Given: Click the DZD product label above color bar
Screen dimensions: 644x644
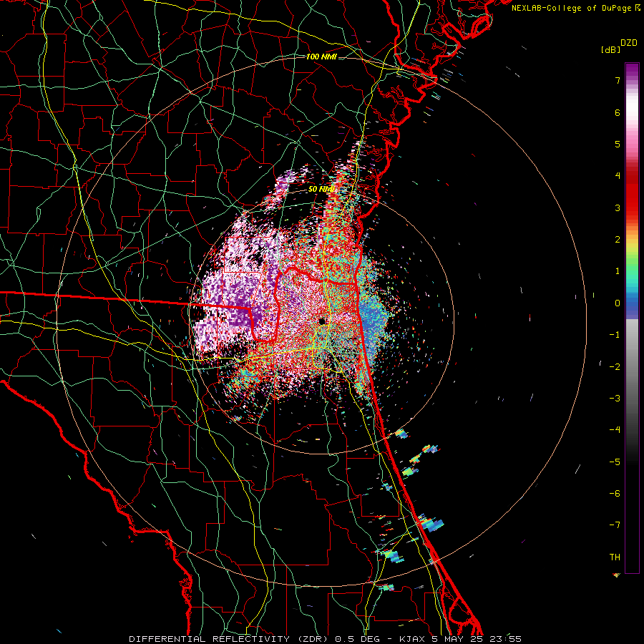Looking at the screenshot, I should (629, 43).
